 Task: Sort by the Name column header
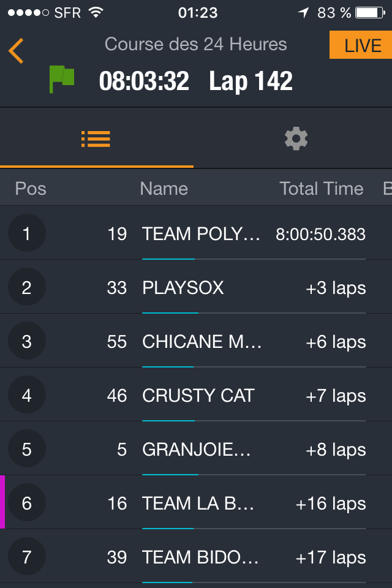(x=164, y=189)
